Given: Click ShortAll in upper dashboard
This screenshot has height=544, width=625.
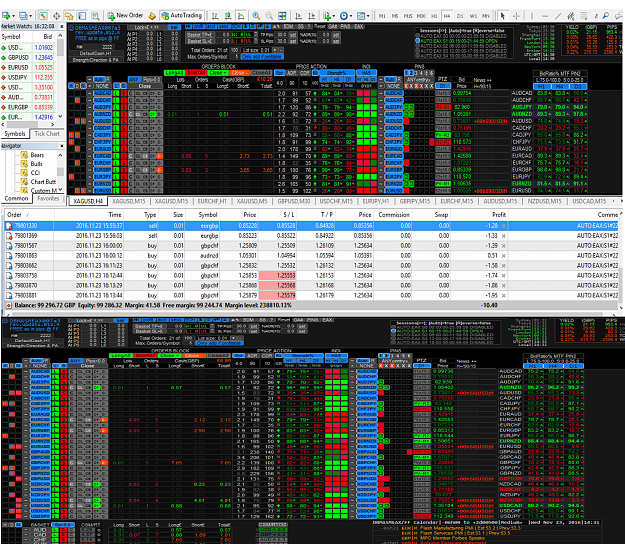Looking at the screenshot, I should (x=196, y=73).
